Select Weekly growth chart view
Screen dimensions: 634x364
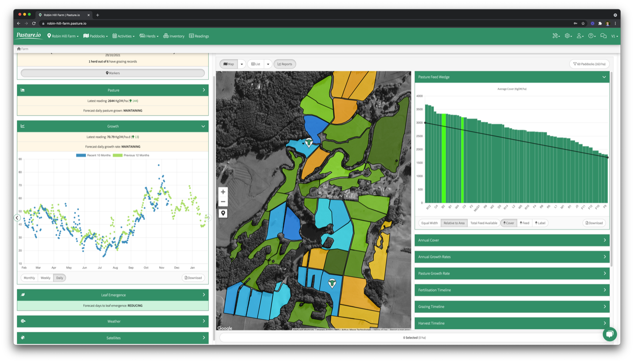tap(45, 278)
